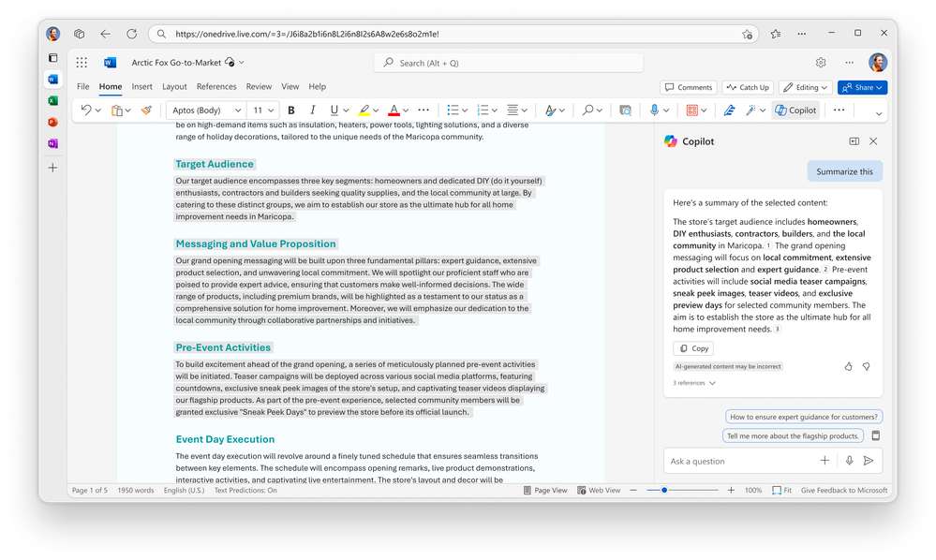Image resolution: width=936 pixels, height=560 pixels.
Task: Send the Copilot message
Action: coord(869,461)
